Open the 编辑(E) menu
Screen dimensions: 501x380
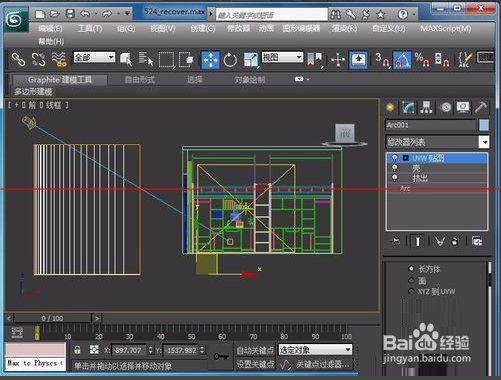50,28
